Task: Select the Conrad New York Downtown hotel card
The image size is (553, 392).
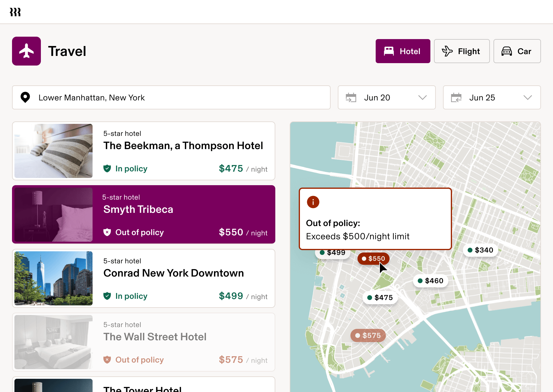Action: click(143, 278)
